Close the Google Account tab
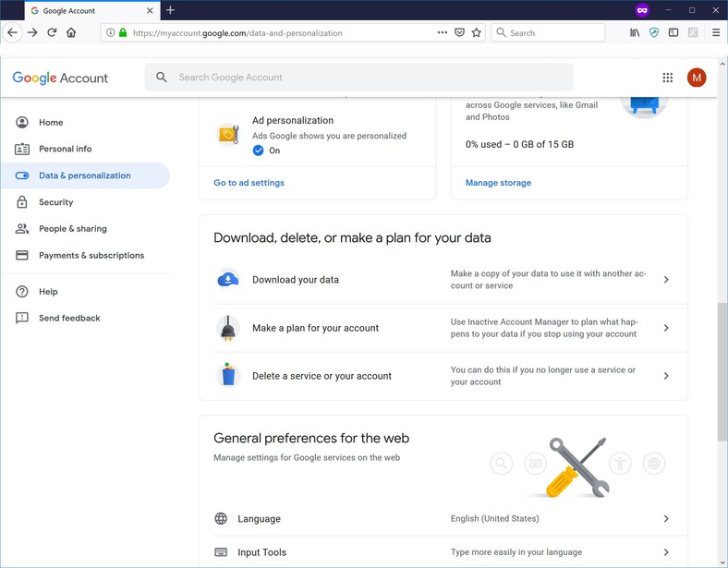The height and width of the screenshot is (568, 728). click(x=150, y=10)
